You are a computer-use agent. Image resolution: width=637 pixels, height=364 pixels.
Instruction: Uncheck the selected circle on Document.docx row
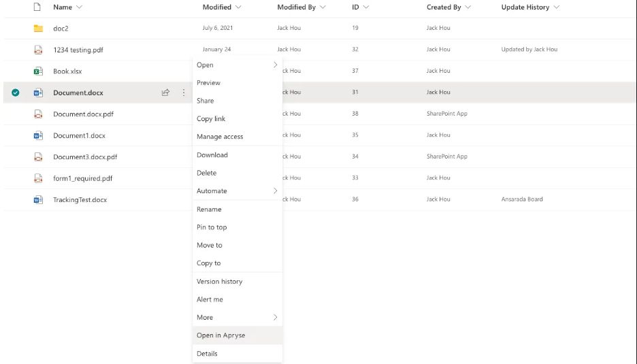point(16,93)
